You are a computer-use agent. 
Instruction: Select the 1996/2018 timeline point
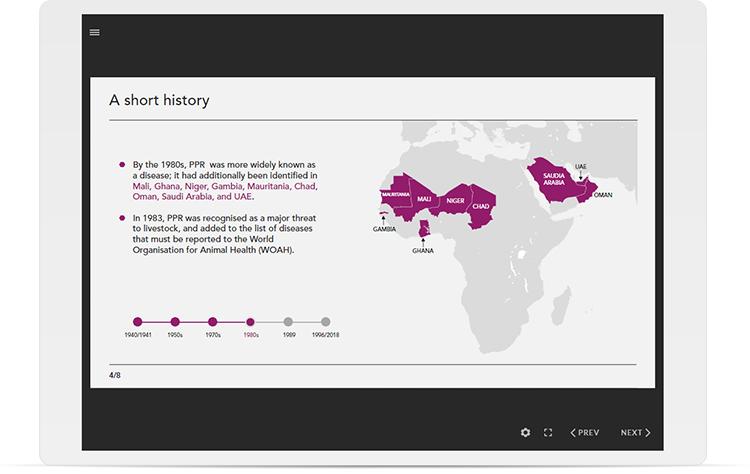(x=326, y=322)
